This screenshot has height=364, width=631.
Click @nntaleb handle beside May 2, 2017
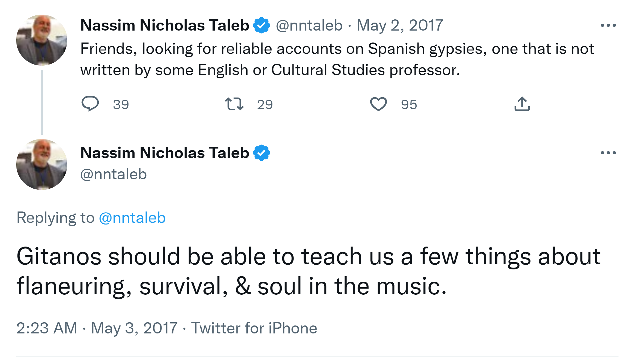pyautogui.click(x=309, y=26)
